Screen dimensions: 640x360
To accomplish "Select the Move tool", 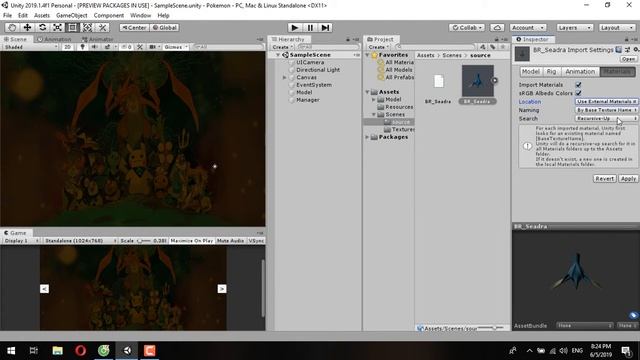I will [27, 27].
